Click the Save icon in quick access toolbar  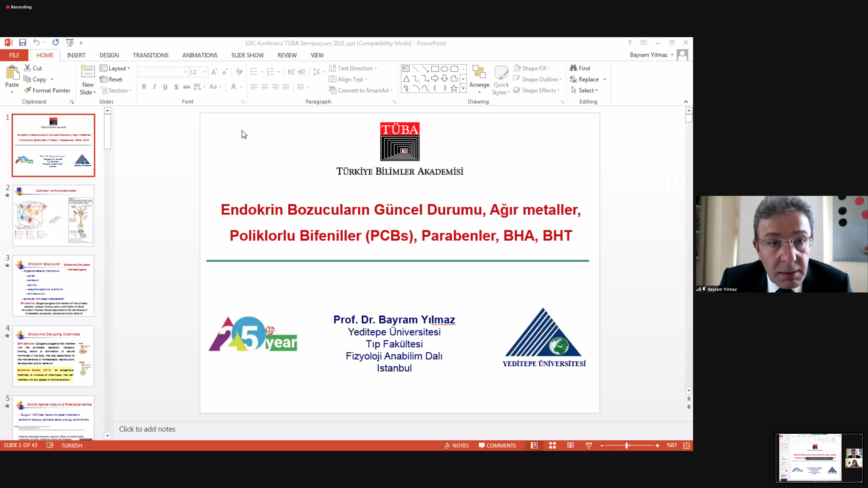pyautogui.click(x=23, y=42)
